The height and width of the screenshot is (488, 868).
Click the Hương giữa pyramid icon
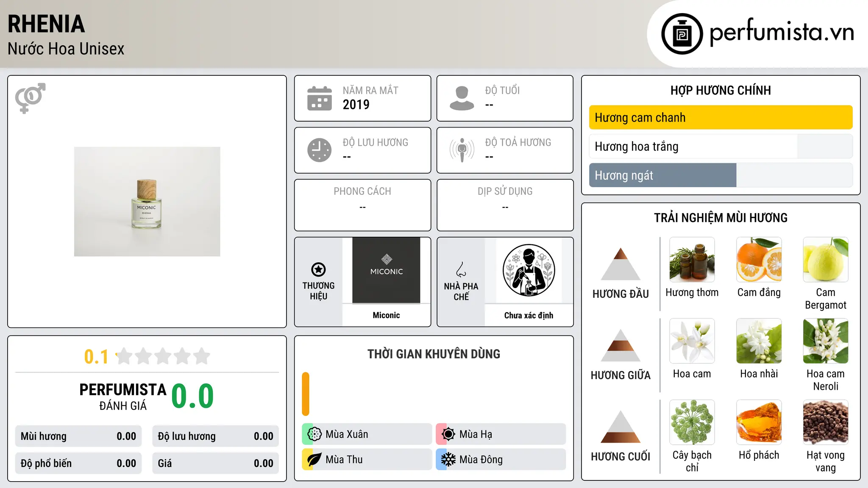620,345
